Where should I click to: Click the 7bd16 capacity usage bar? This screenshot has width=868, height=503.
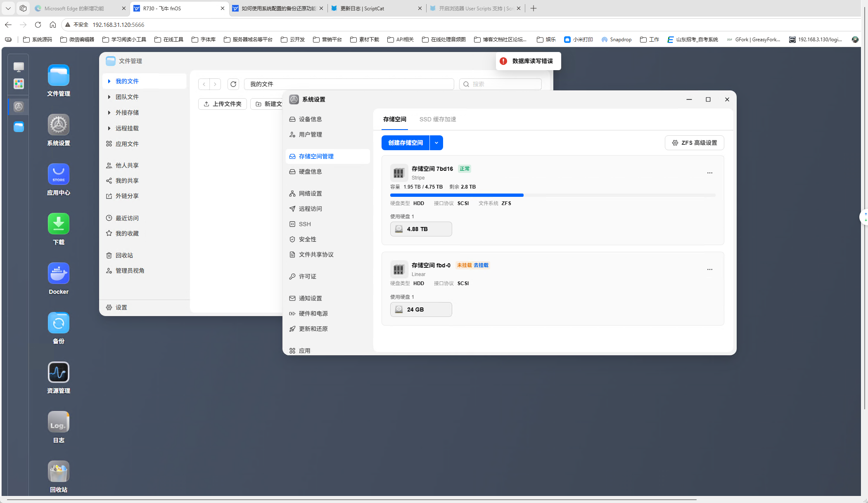[x=553, y=195]
